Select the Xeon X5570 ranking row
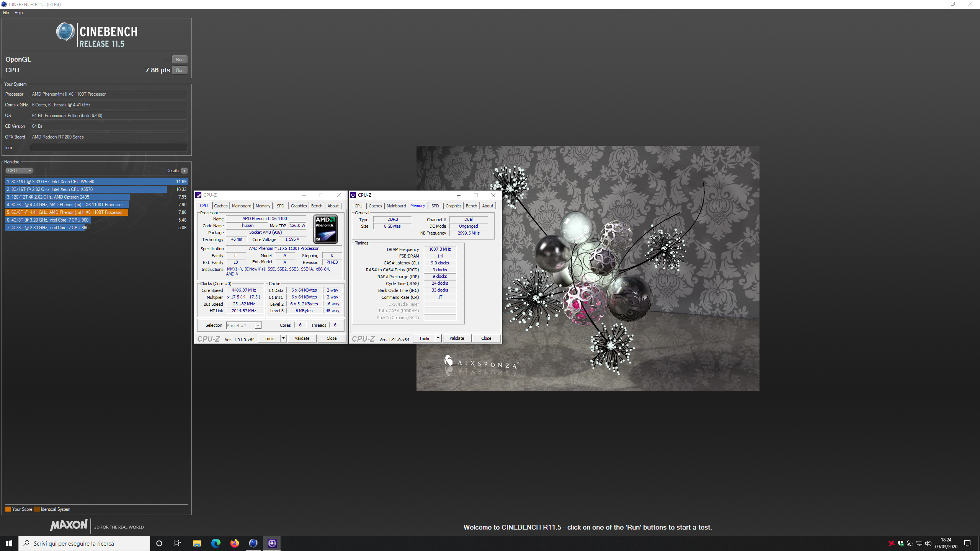This screenshot has height=551, width=980. [96, 189]
